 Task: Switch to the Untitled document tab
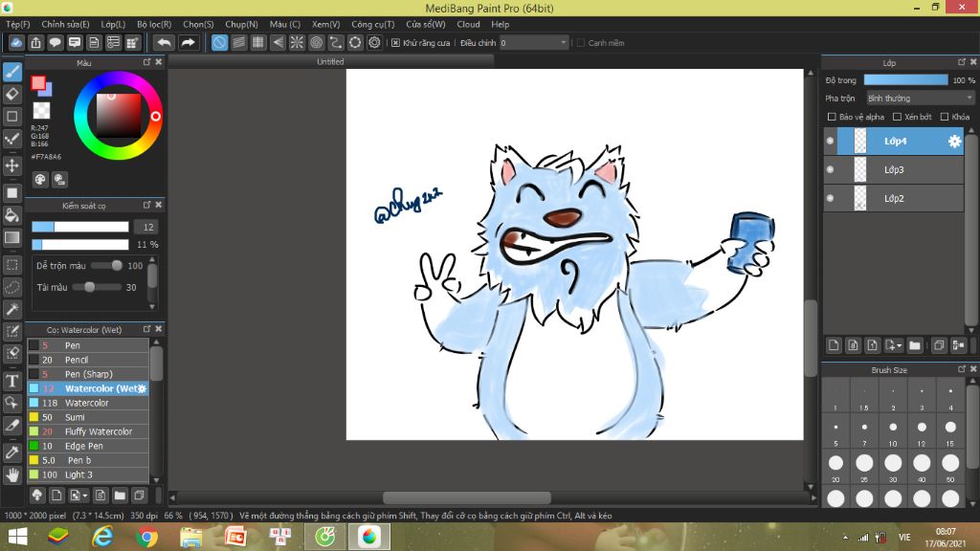[x=330, y=62]
